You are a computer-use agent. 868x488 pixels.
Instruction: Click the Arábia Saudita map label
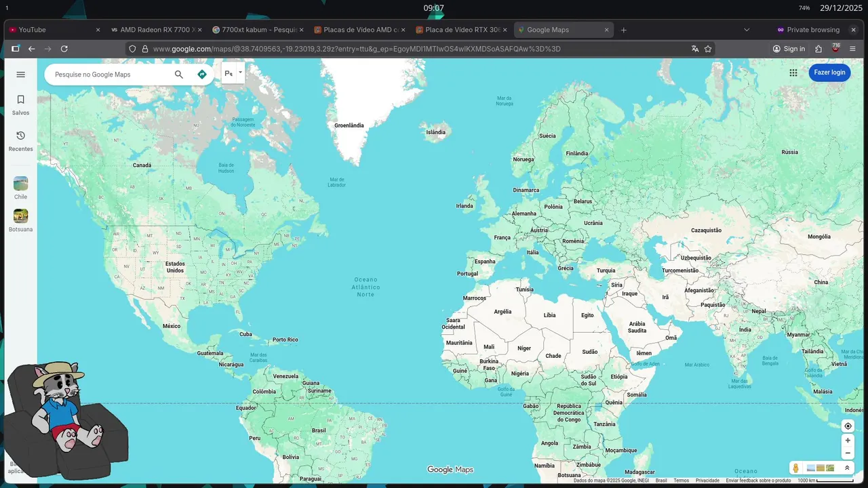[637, 327]
